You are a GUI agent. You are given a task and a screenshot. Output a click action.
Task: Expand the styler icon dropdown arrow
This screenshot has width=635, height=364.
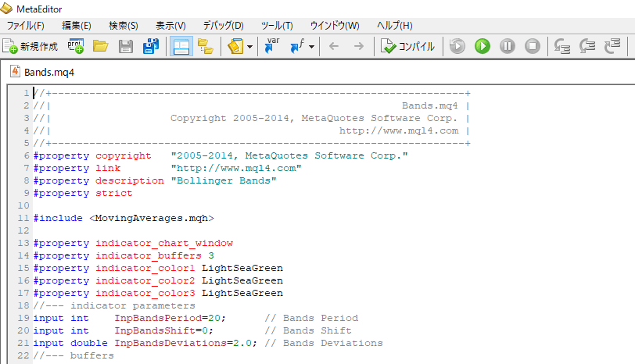tap(250, 47)
